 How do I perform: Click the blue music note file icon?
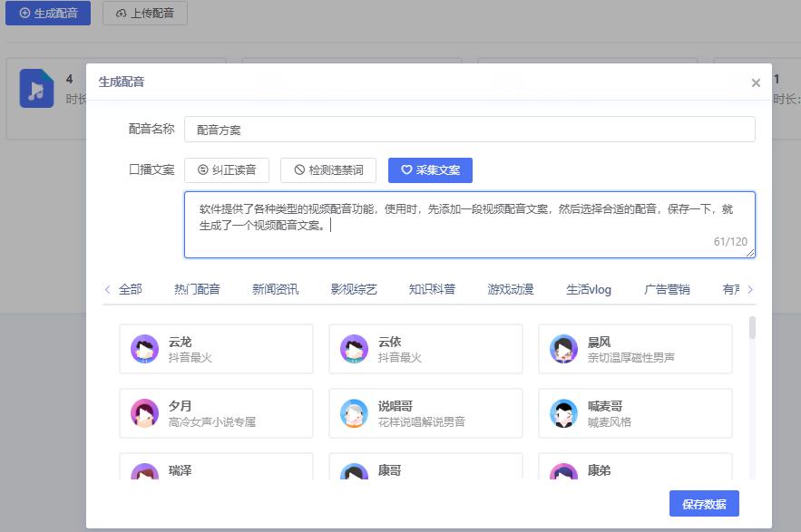36,88
